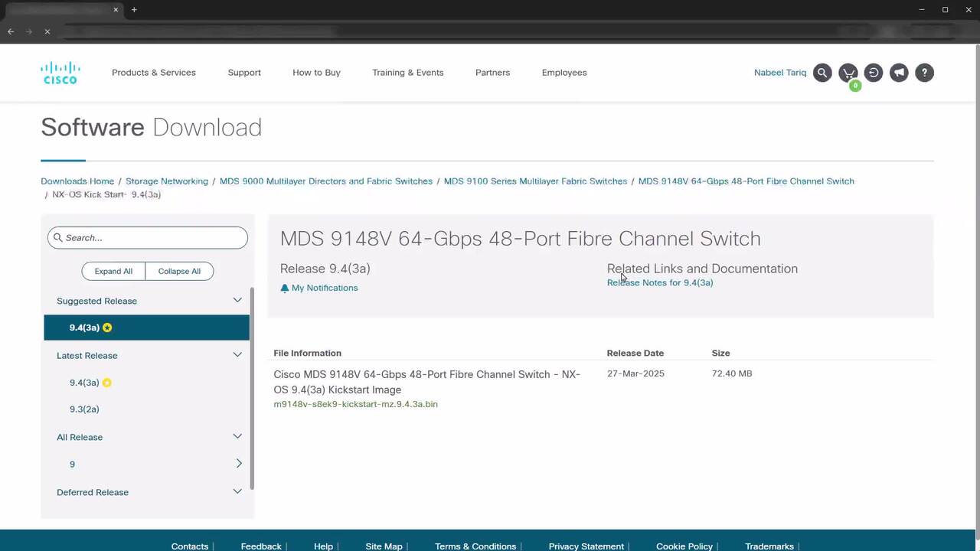The image size is (980, 551).
Task: Open MDS 9148V 64-Gbps breadcrumb link
Action: pos(746,181)
